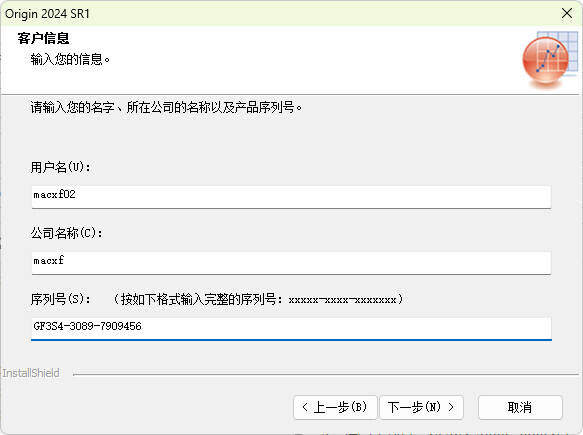Select the 序列号 serial number input box
Screen dimensions: 583x435
(291, 329)
